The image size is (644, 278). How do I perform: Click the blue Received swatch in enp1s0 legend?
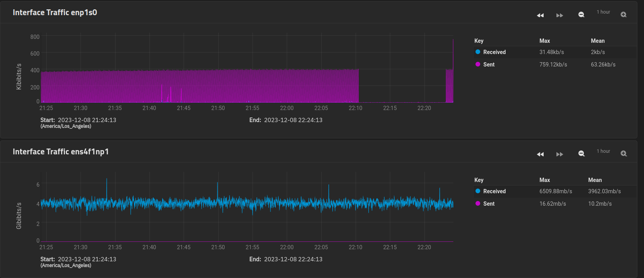point(478,52)
